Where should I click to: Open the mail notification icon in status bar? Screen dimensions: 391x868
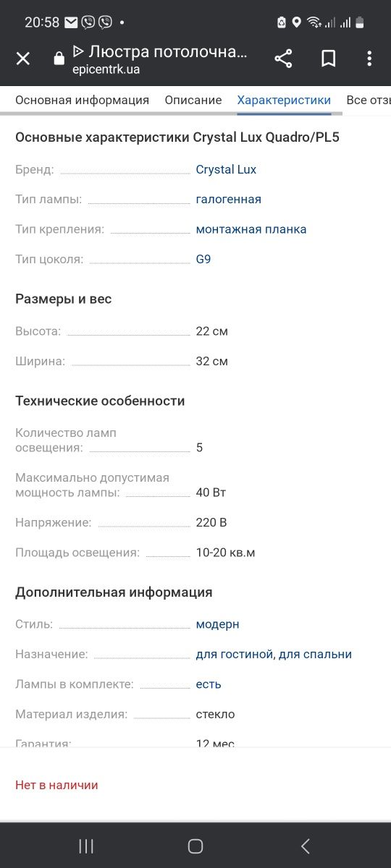pos(71,22)
